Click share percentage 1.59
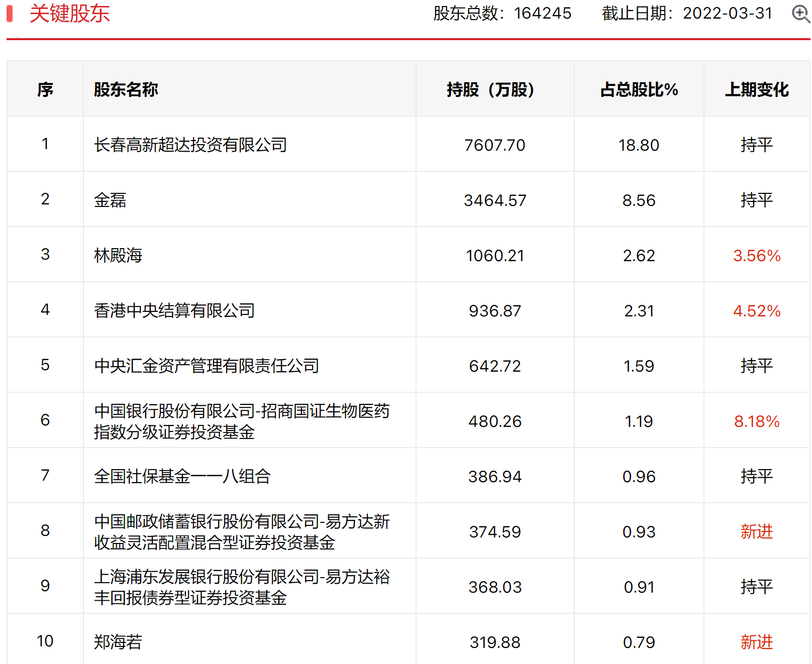 pyautogui.click(x=639, y=366)
